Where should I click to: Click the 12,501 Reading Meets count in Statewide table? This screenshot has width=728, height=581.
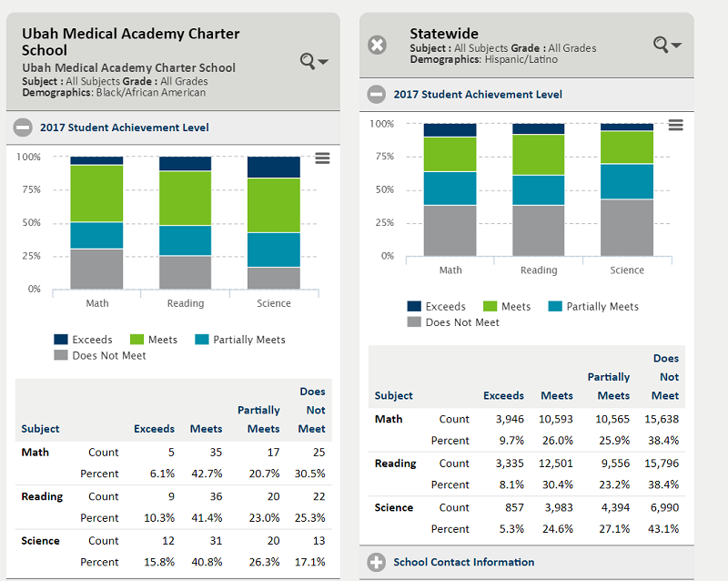(x=556, y=464)
